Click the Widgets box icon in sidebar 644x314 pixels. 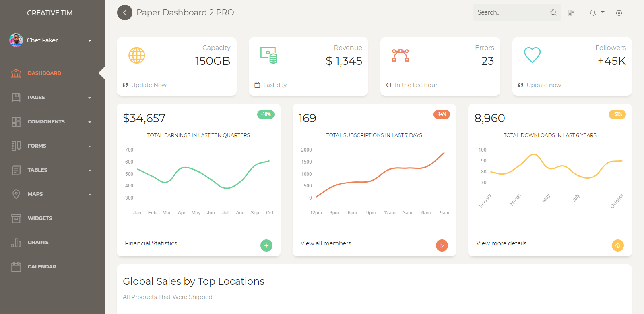[x=16, y=218]
